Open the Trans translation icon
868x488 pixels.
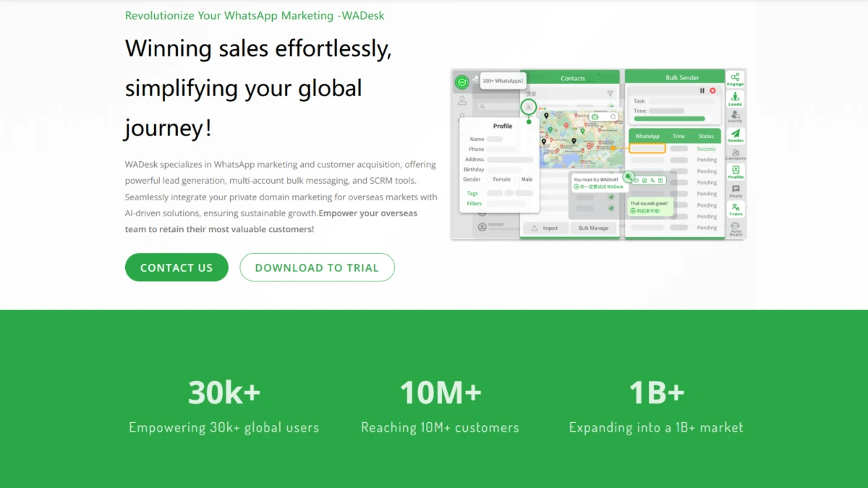736,207
